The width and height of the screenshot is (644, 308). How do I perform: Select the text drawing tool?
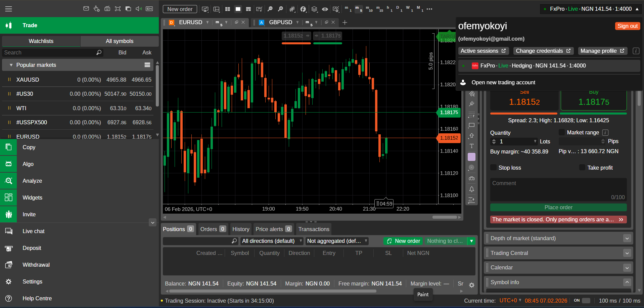click(471, 146)
